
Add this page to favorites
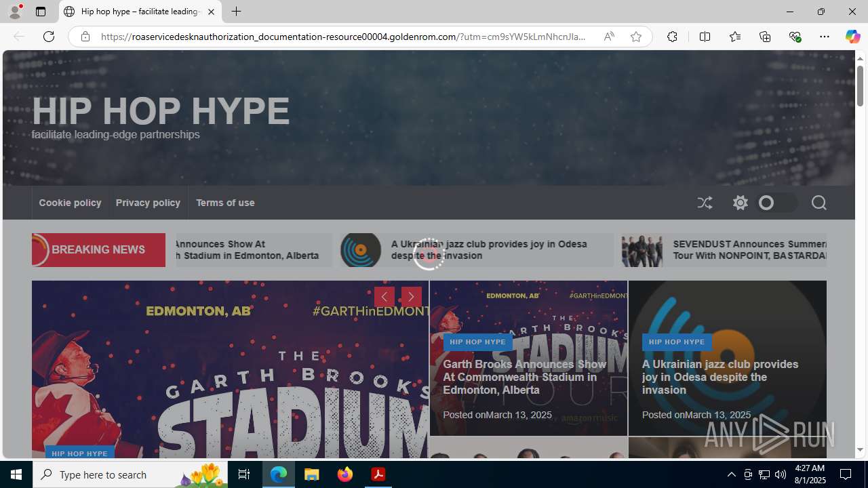click(x=635, y=37)
